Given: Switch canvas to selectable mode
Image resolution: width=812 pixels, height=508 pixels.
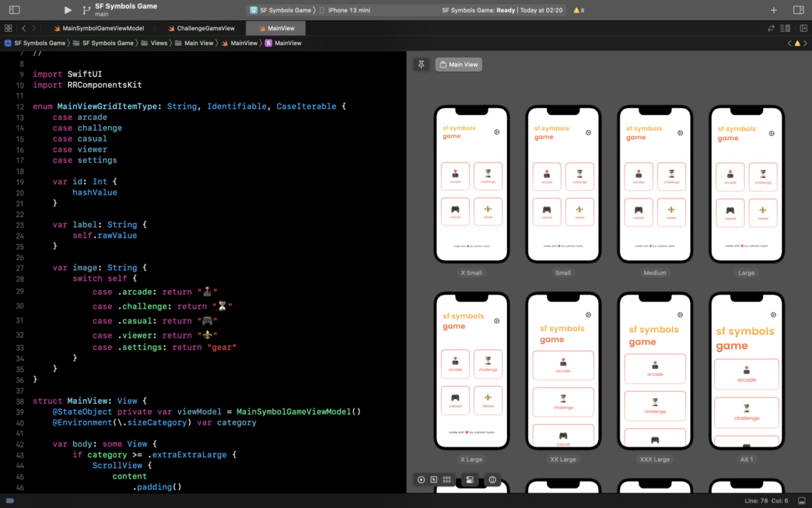Looking at the screenshot, I should (434, 480).
